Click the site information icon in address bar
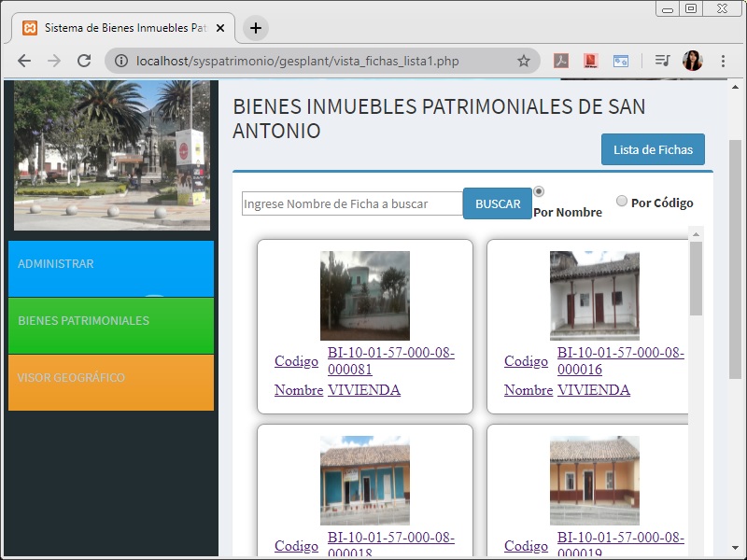This screenshot has width=747, height=560. (121, 61)
